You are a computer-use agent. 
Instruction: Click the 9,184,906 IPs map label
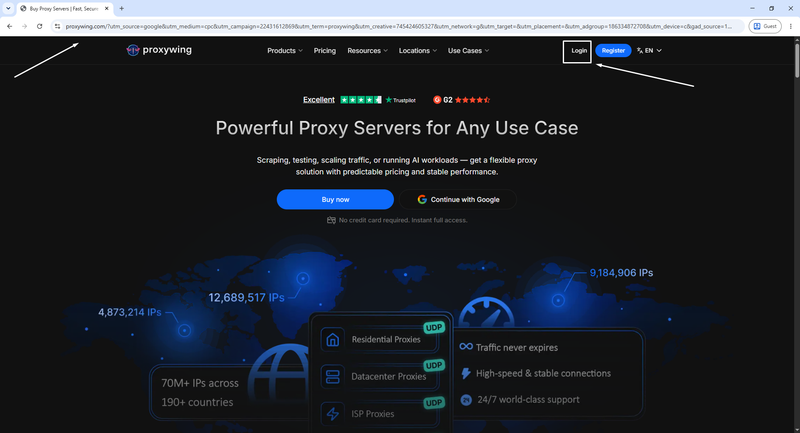(x=621, y=273)
